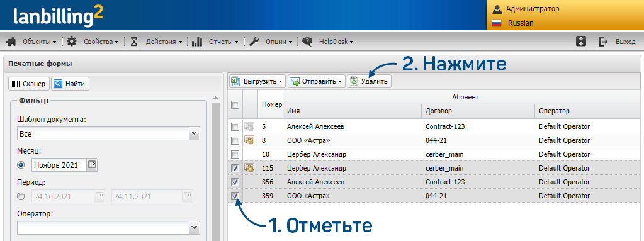Click the wrench icon beside Опции

254,42
